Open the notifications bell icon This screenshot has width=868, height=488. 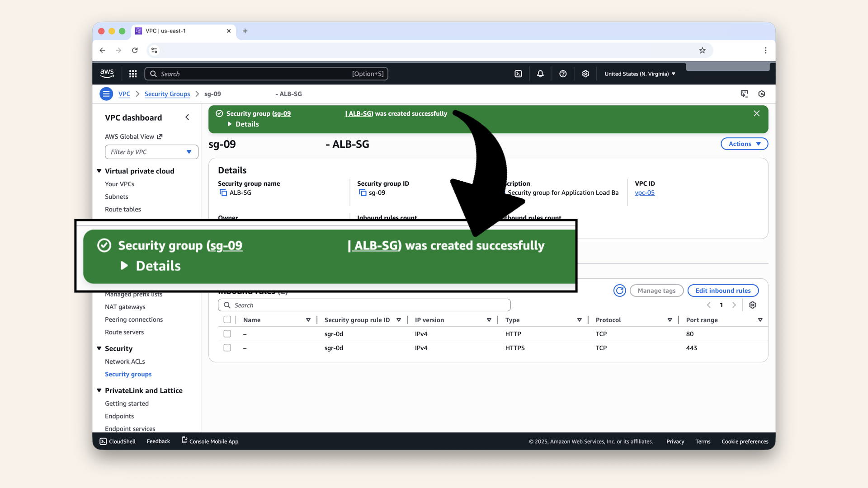540,73
